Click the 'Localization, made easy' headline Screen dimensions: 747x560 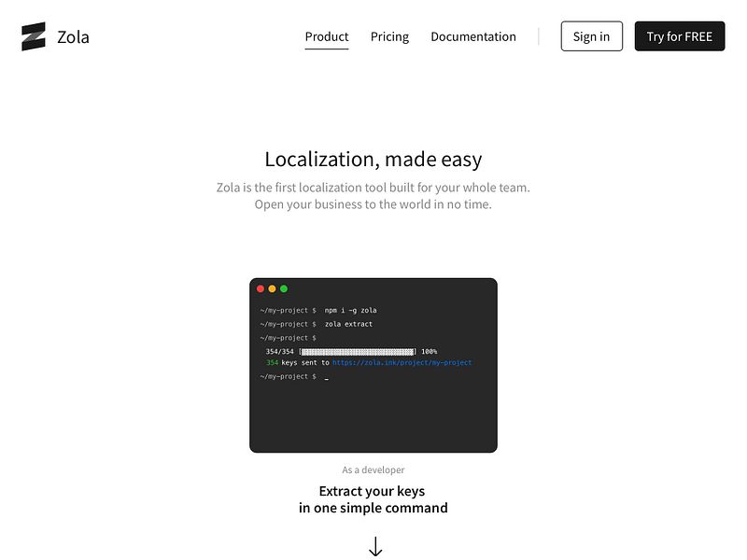[373, 160]
